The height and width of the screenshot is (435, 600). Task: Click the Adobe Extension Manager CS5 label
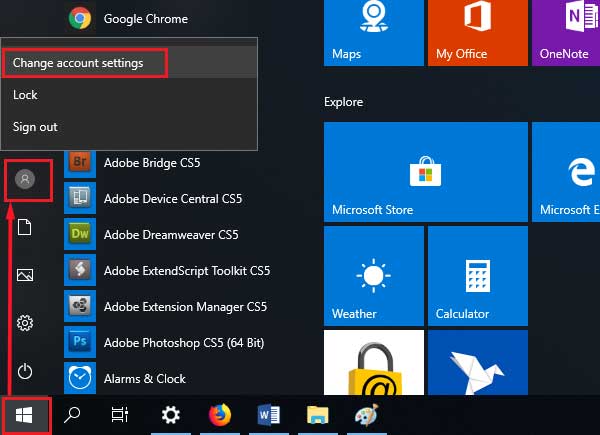pos(185,307)
